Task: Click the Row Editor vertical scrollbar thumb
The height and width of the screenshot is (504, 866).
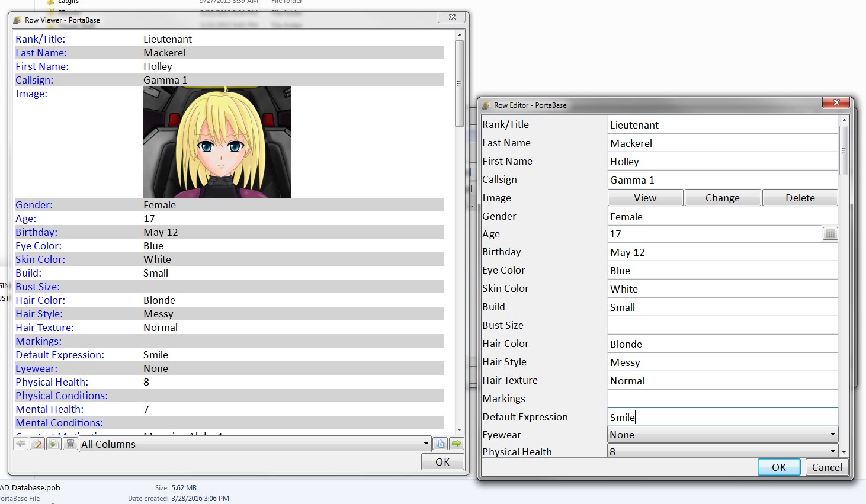Action: (843, 150)
